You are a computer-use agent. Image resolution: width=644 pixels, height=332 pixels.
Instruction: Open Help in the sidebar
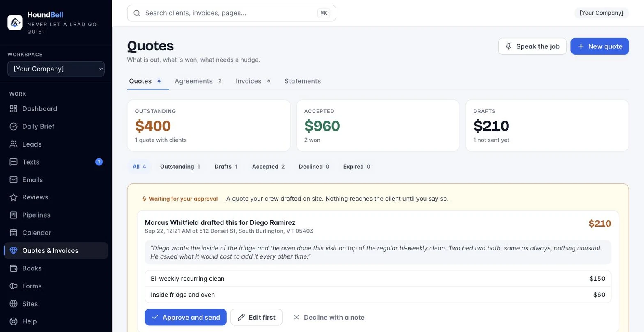click(56, 321)
